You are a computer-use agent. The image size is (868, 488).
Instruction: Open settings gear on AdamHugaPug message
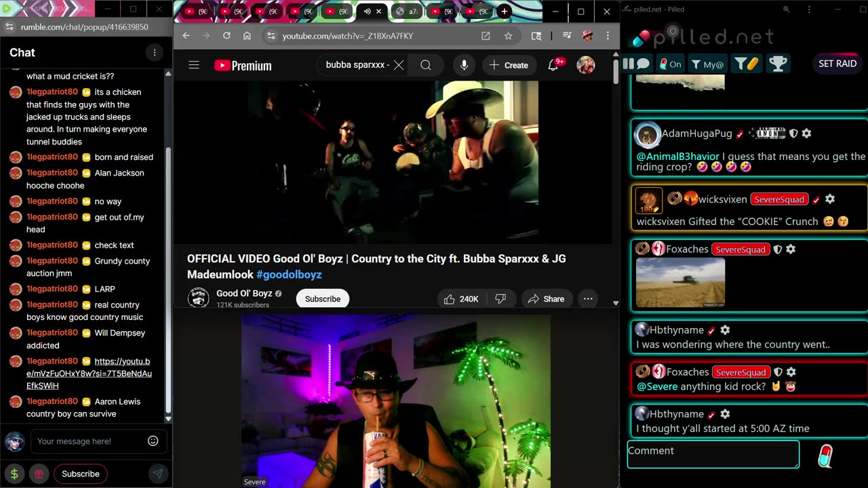pos(806,134)
